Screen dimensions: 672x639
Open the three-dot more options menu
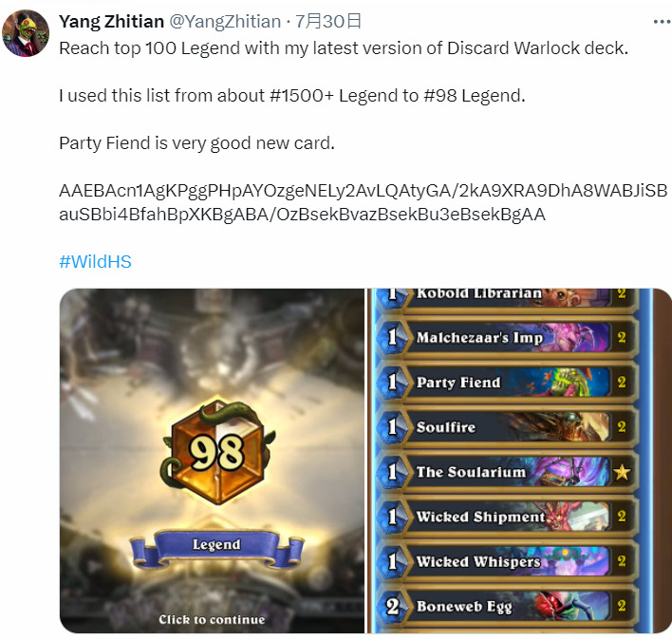click(662, 22)
